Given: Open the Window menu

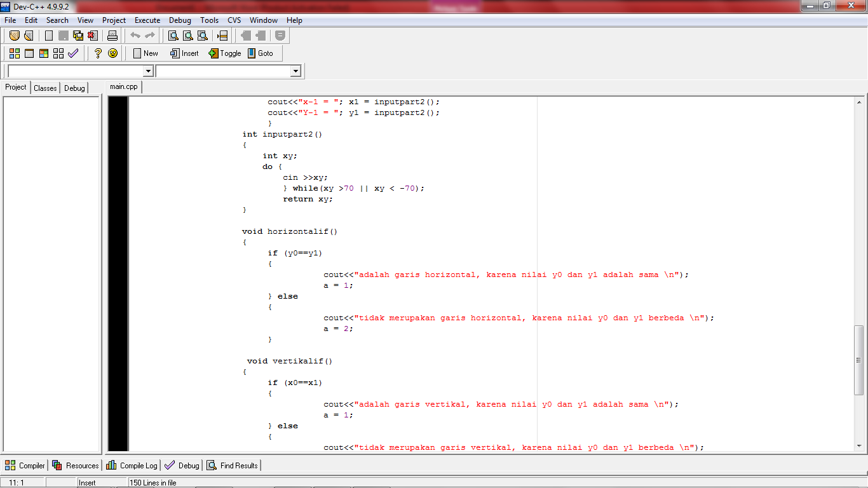Looking at the screenshot, I should (x=264, y=20).
